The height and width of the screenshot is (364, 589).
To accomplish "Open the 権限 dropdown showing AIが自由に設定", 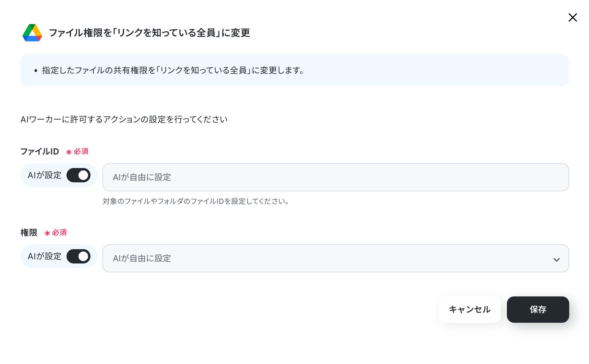I will (x=336, y=258).
